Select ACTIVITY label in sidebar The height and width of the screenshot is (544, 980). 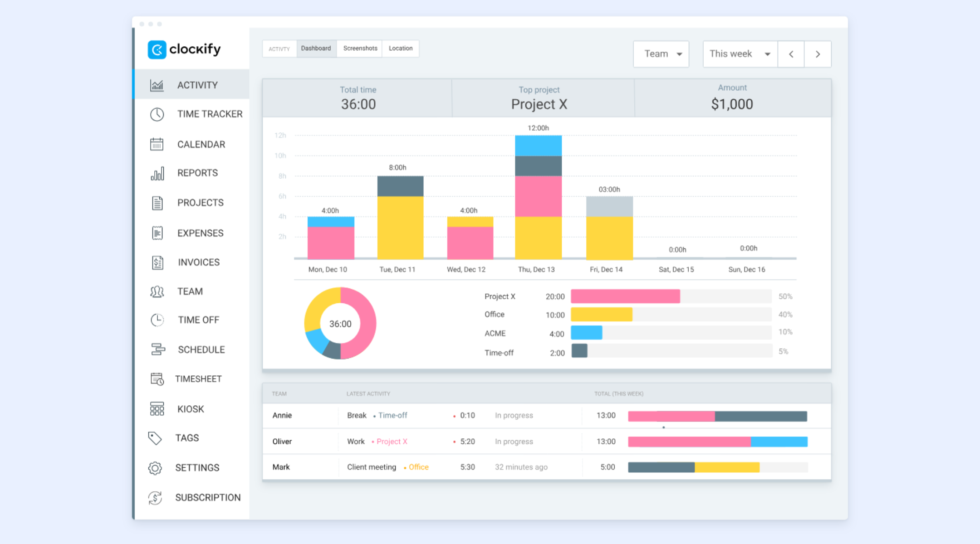(x=197, y=85)
